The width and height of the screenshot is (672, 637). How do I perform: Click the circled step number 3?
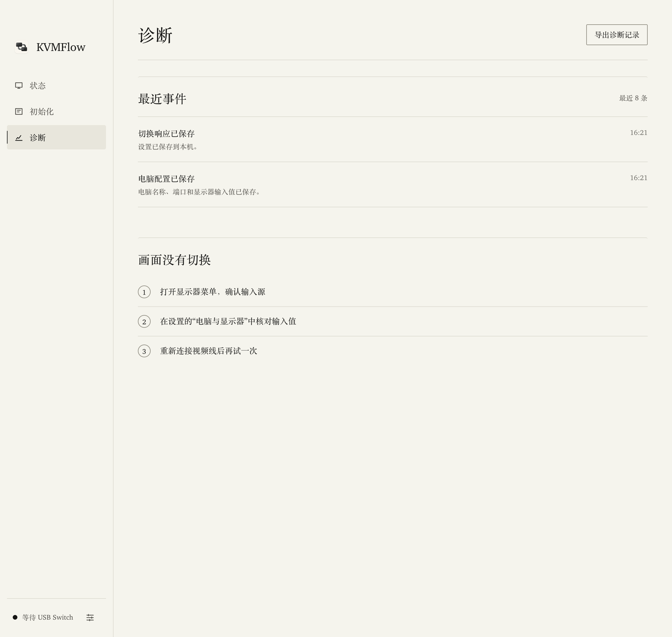144,351
